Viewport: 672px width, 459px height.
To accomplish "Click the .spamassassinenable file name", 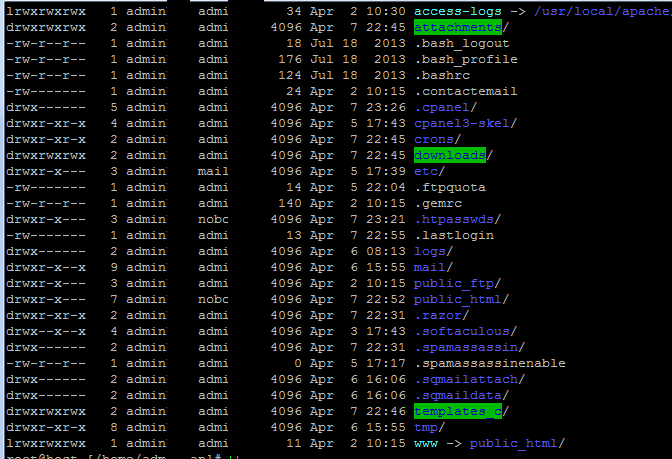I will tap(490, 363).
